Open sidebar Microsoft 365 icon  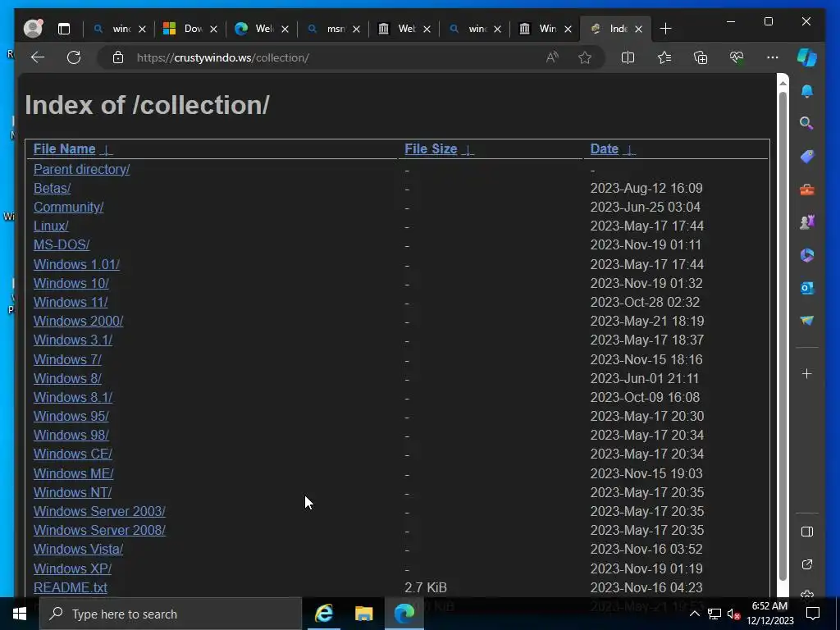pyautogui.click(x=807, y=255)
